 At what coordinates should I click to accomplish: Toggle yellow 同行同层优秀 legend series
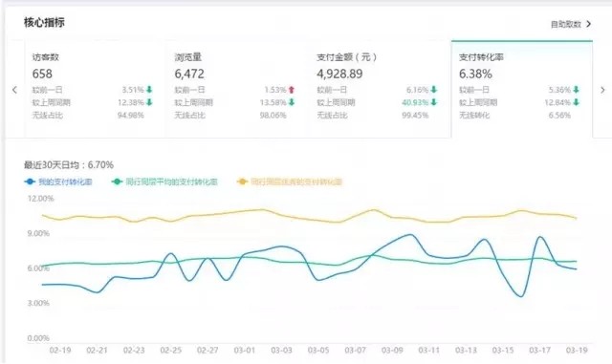point(290,182)
